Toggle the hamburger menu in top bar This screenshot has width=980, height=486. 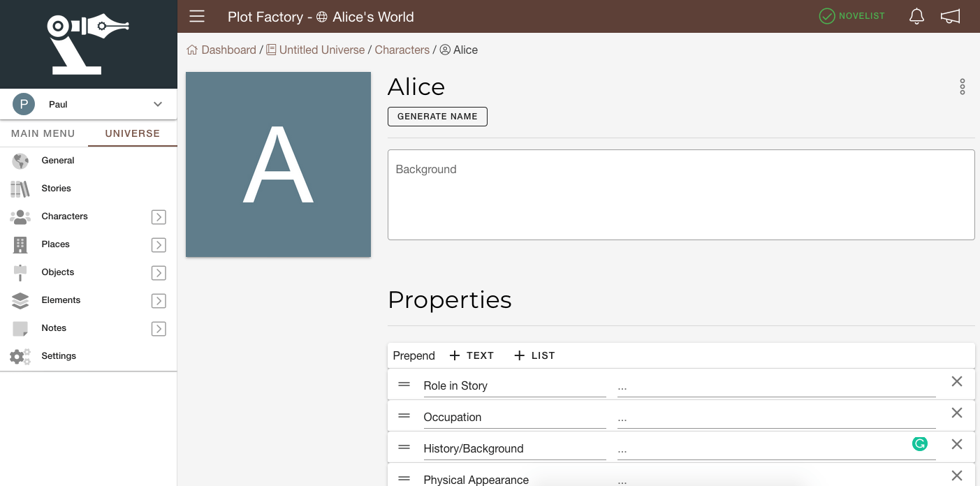(x=196, y=16)
